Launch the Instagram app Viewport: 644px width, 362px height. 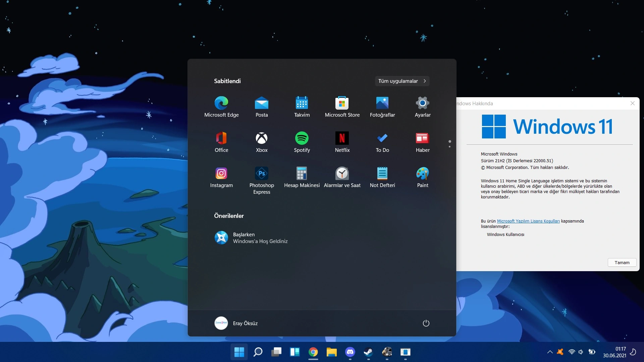[221, 177]
